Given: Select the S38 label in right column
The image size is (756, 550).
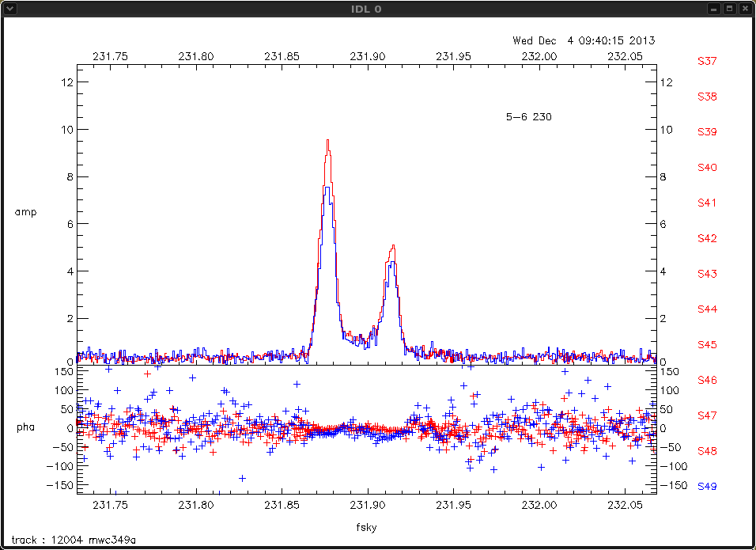Looking at the screenshot, I should click(x=707, y=97).
